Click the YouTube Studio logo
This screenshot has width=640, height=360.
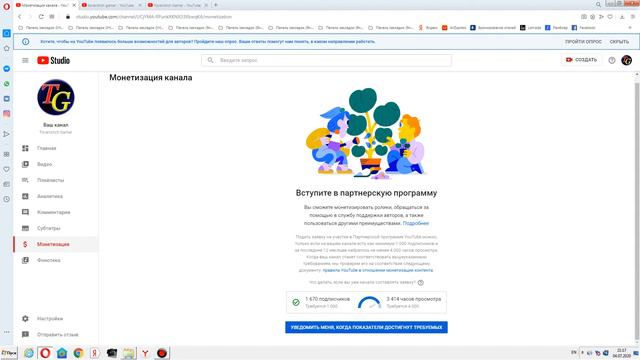pos(53,60)
